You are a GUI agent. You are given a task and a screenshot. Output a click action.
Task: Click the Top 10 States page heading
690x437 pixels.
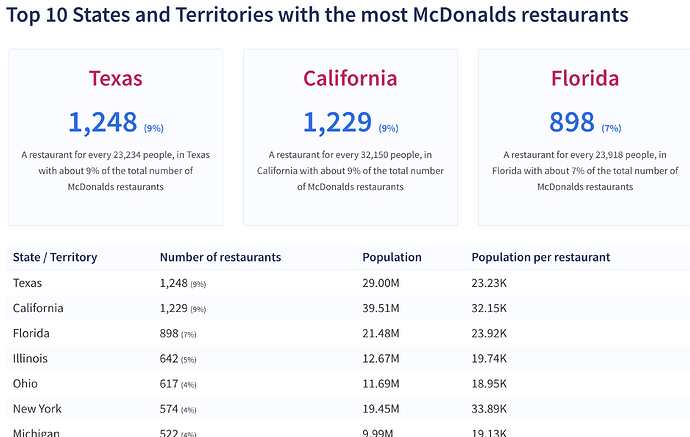click(x=317, y=15)
